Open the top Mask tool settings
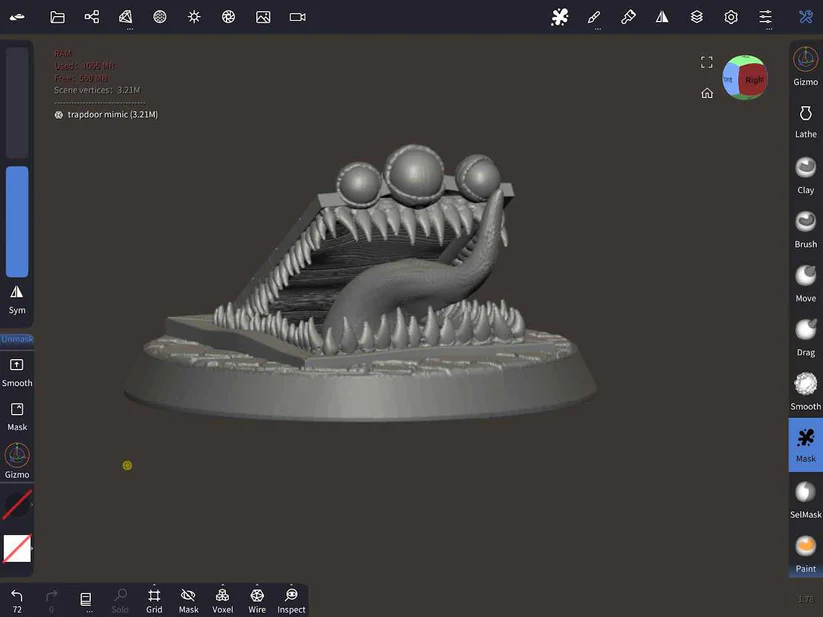 (560, 17)
